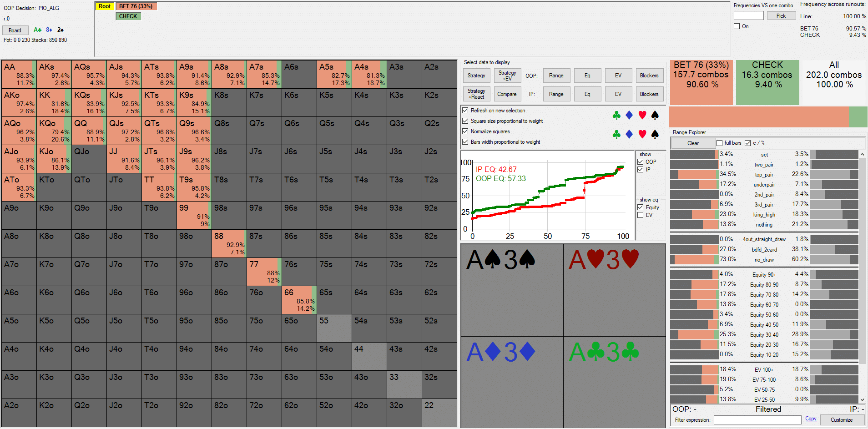Screen dimensions: 868x429
Task: Toggle the full bars checkbox in Range Explorer
Action: tap(720, 143)
